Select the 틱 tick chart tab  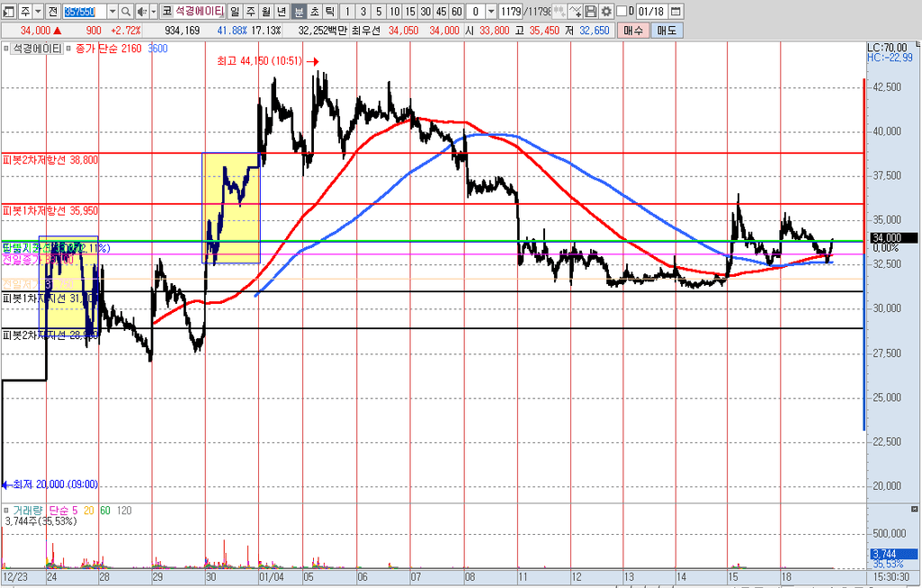click(x=330, y=12)
